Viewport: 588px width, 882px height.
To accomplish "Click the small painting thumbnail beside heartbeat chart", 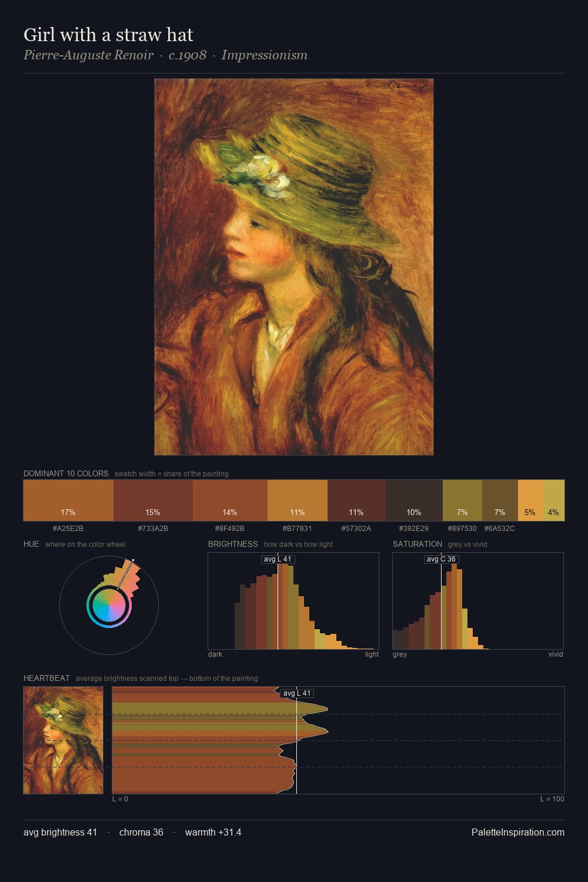I will pos(64,740).
